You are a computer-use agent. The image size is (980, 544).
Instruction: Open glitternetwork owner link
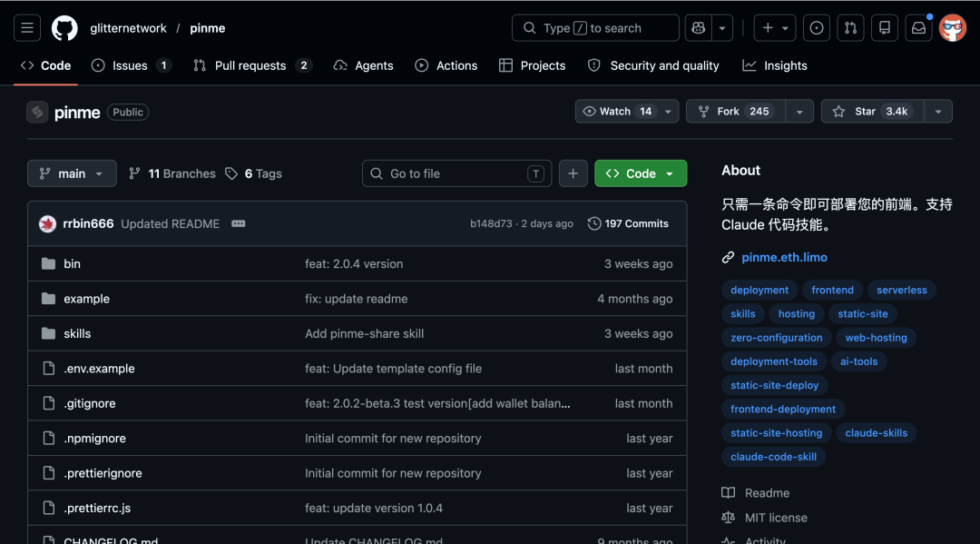pos(128,28)
